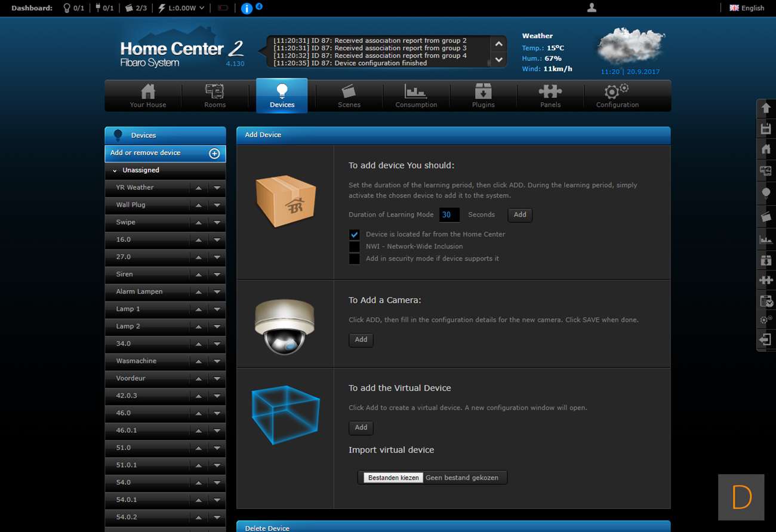Uncheck Device is located far from Home Center
Screen dimensions: 776x532
tap(355, 235)
